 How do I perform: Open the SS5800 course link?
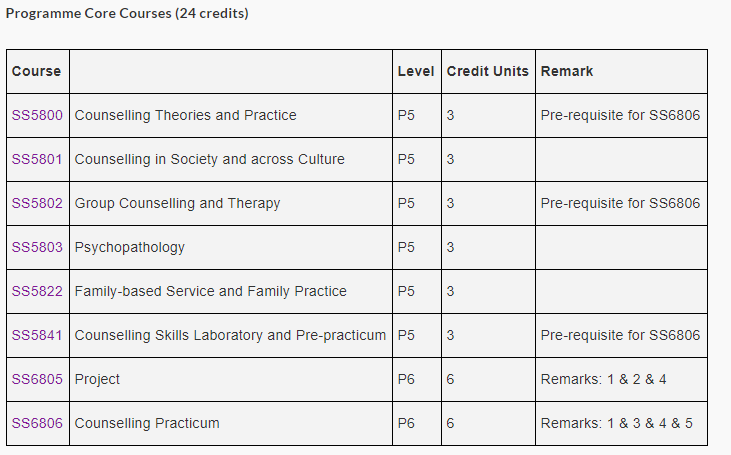[x=37, y=115]
